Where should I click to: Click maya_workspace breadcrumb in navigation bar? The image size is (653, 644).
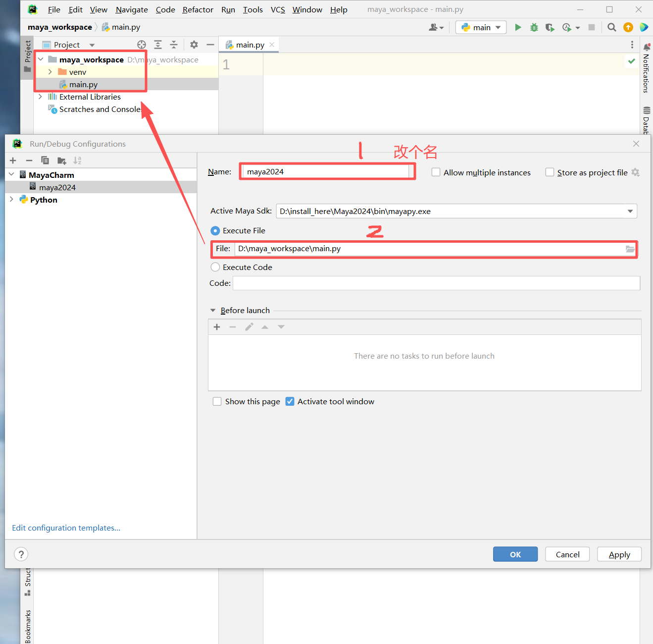tap(60, 27)
